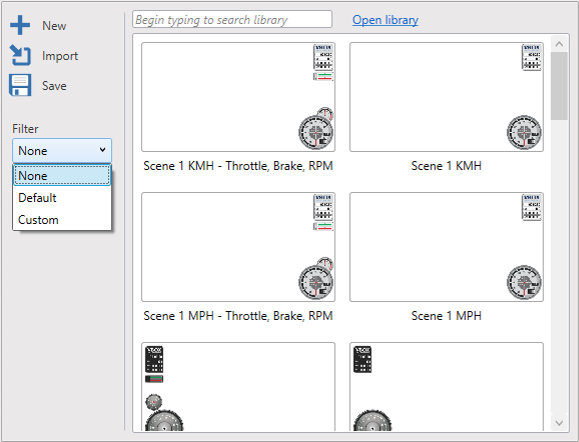Click the 'Scene 1 MPH - Throttle, Brake, RPM' caption

238,316
